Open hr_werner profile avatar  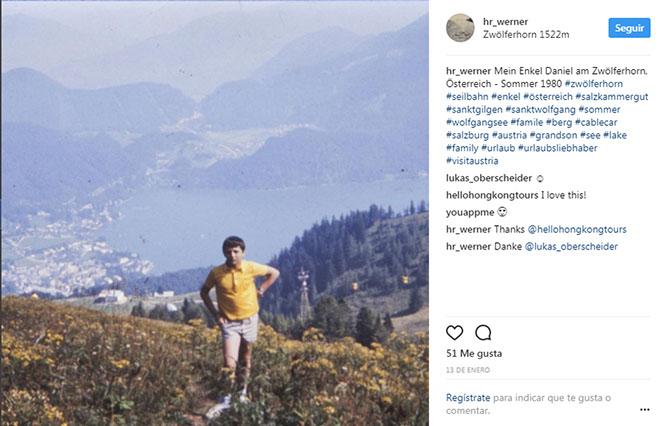(460, 27)
